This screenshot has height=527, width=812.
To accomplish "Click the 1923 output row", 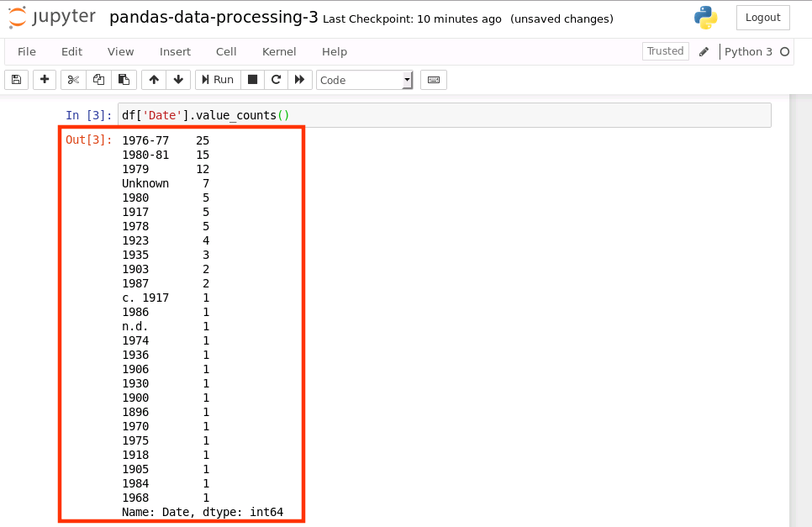I will [x=166, y=240].
